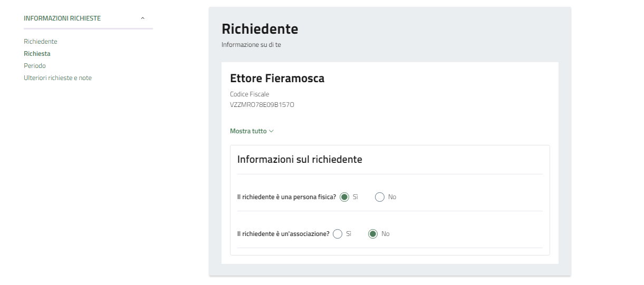Click the chevron next to Mostra tutto
The height and width of the screenshot is (285, 644).
coord(272,131)
